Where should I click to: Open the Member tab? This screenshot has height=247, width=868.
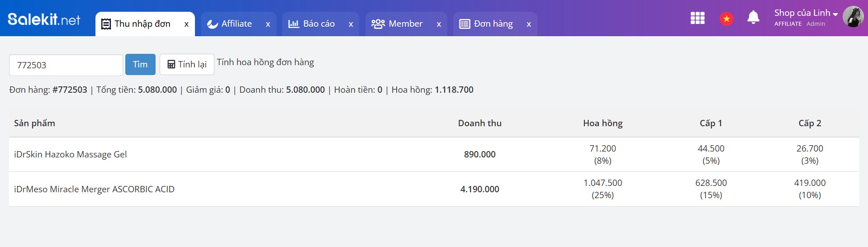point(397,24)
